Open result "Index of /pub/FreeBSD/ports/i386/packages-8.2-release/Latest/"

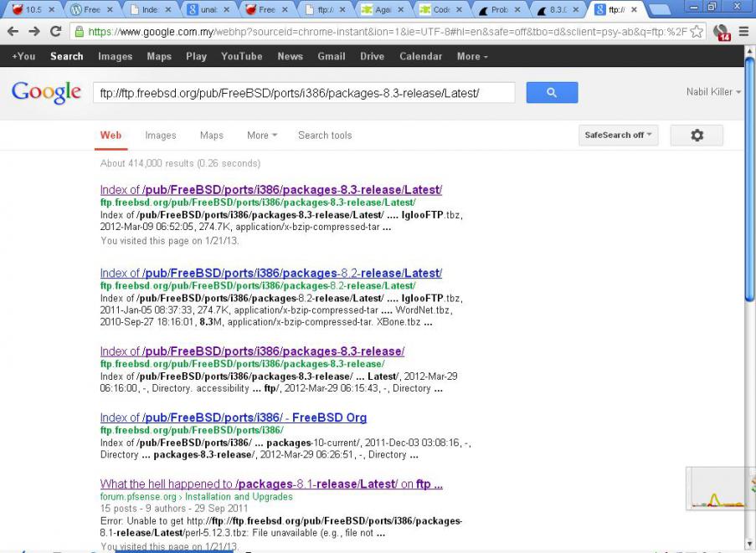point(271,273)
